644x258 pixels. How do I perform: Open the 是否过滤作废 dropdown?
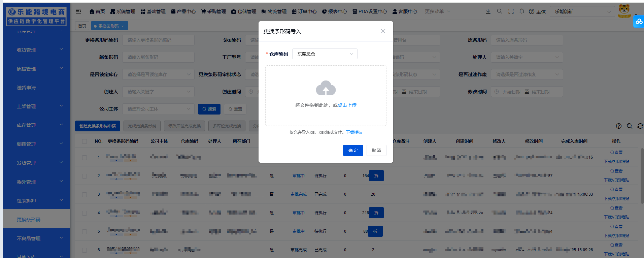click(x=527, y=74)
